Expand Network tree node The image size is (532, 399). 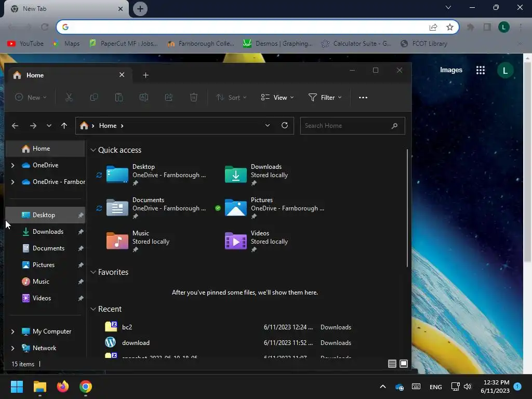(x=12, y=348)
